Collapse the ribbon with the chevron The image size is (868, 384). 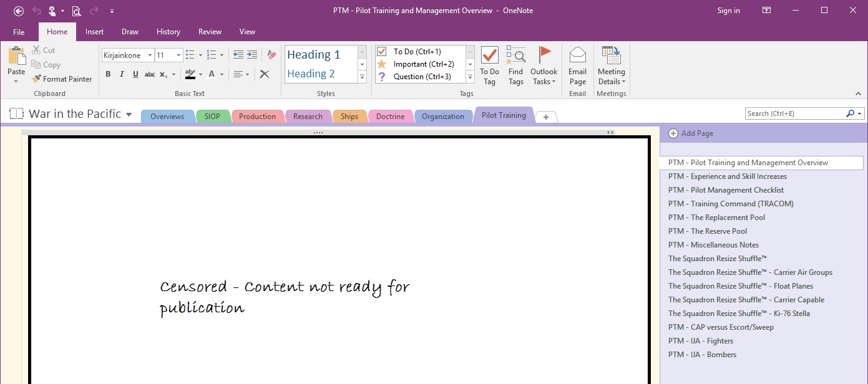[x=859, y=94]
